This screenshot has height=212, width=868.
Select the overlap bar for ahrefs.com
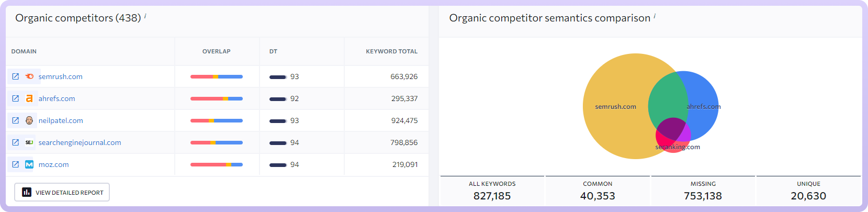coord(217,98)
